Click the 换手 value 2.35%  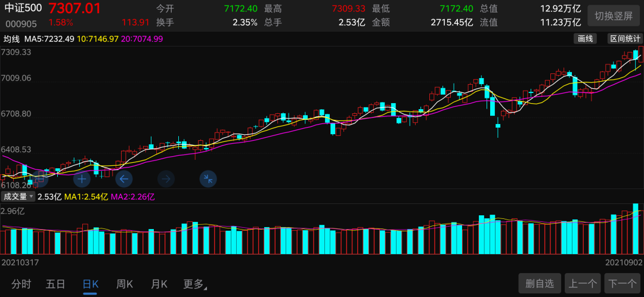[x=245, y=22]
